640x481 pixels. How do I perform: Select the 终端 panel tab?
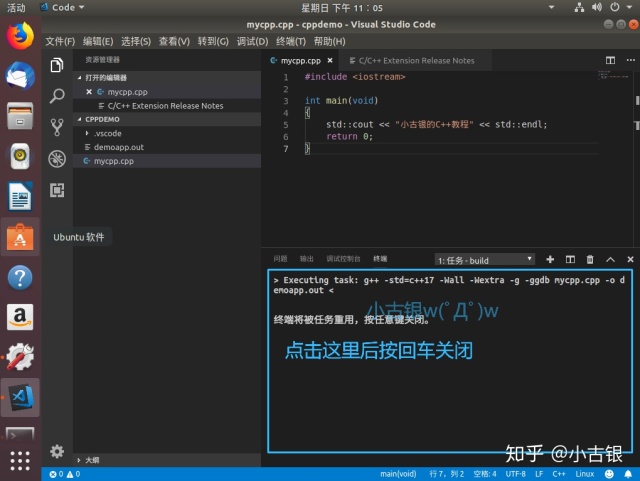pyautogui.click(x=380, y=258)
